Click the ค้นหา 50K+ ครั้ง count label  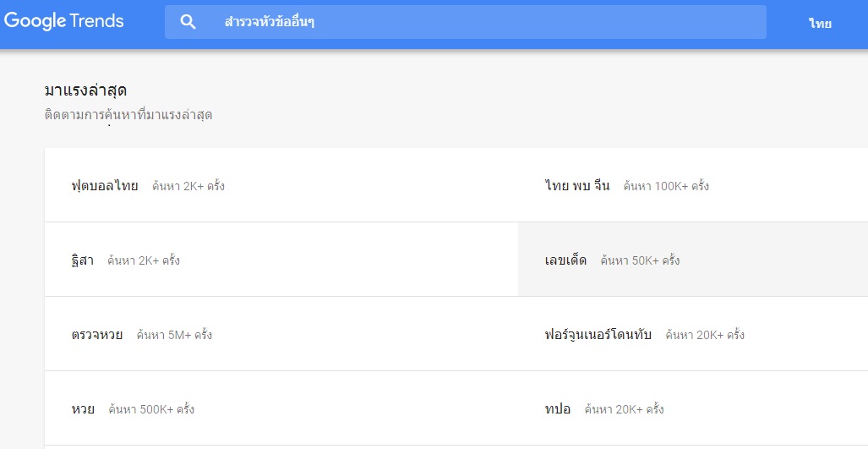pyautogui.click(x=640, y=260)
